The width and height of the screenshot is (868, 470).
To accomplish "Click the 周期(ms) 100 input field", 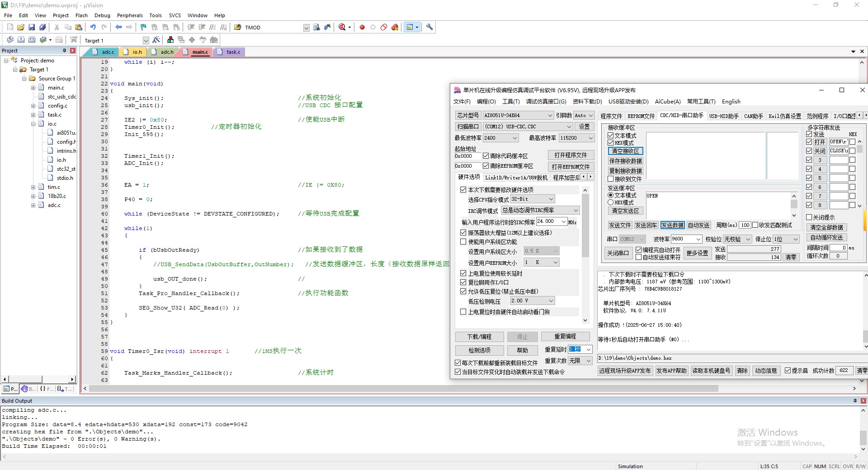I will coord(745,225).
